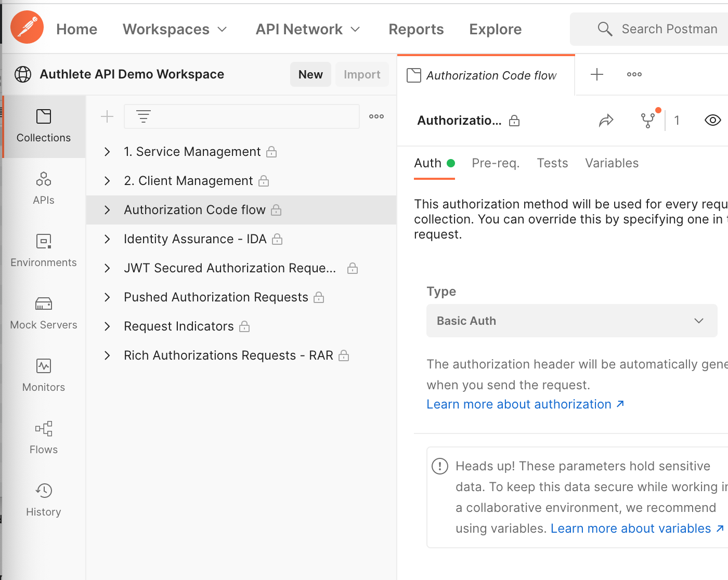Click the lock icon next to Pushed Authorization Requests
This screenshot has height=580, width=728.
(319, 297)
